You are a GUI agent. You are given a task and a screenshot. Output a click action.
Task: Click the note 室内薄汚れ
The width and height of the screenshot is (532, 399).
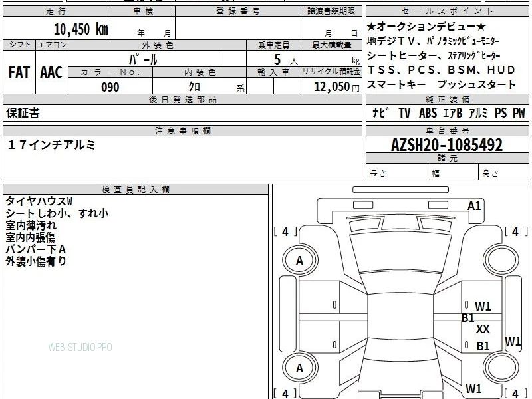pyautogui.click(x=31, y=225)
